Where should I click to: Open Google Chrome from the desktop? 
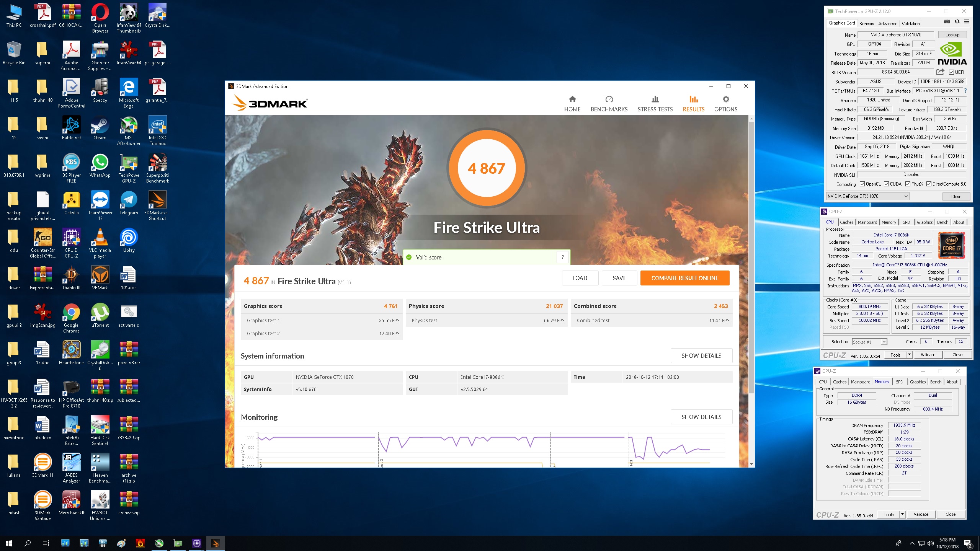71,319
